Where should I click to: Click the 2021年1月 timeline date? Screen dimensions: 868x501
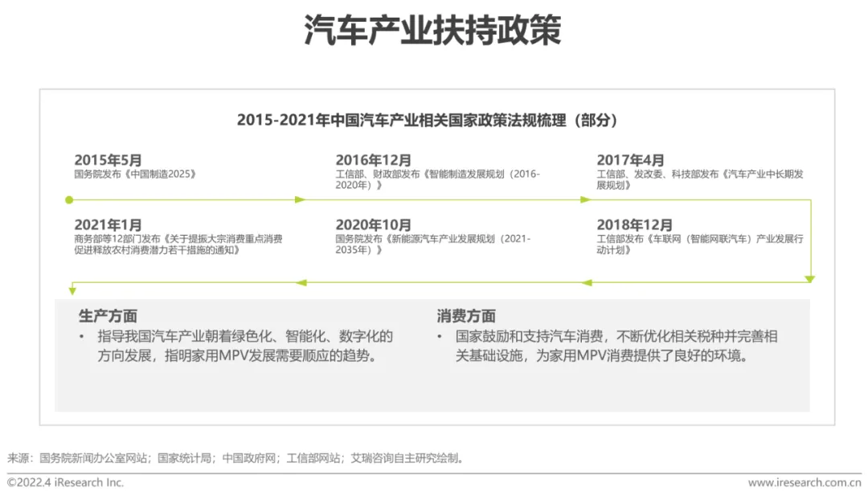[108, 224]
